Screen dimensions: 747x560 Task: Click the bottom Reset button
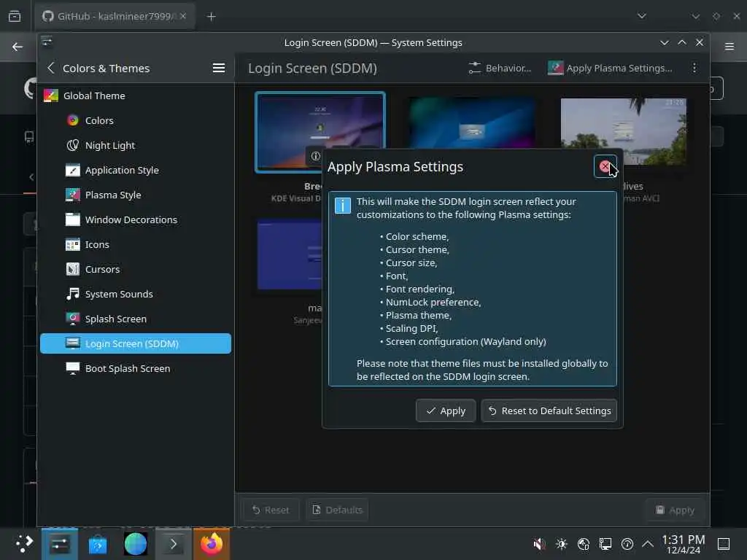pyautogui.click(x=271, y=510)
